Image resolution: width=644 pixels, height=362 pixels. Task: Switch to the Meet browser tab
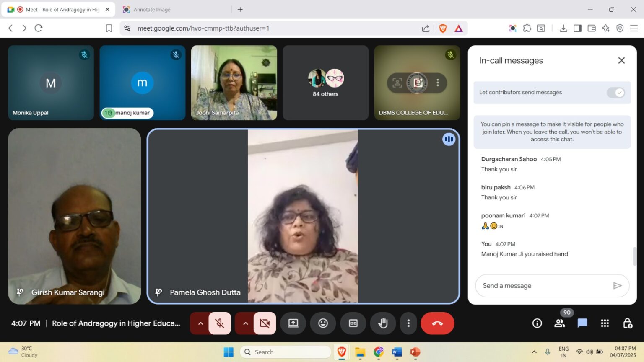(59, 10)
